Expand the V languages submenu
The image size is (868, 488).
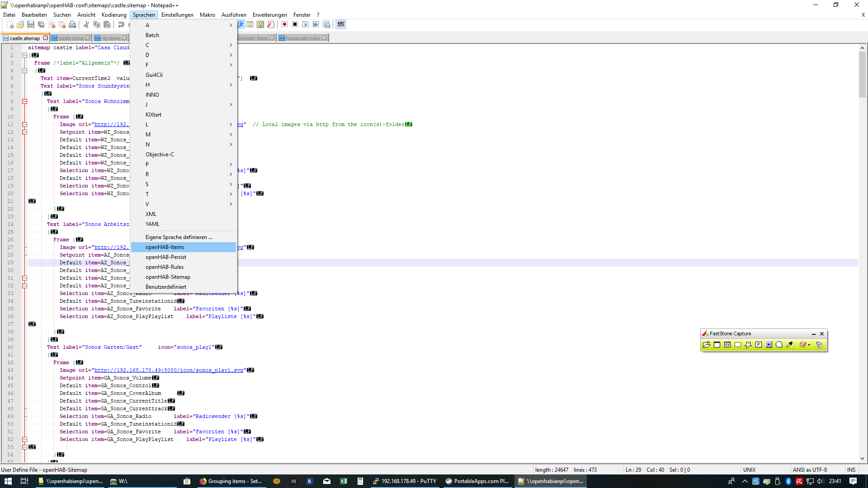(184, 204)
